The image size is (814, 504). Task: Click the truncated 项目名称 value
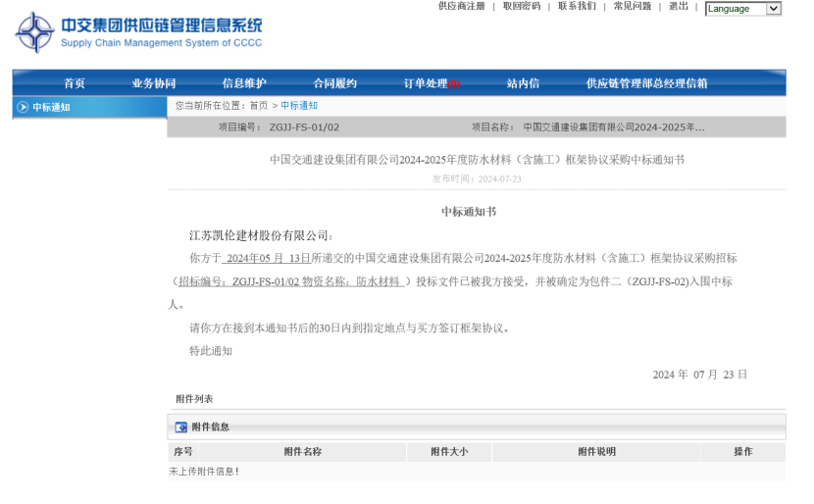tap(614, 127)
